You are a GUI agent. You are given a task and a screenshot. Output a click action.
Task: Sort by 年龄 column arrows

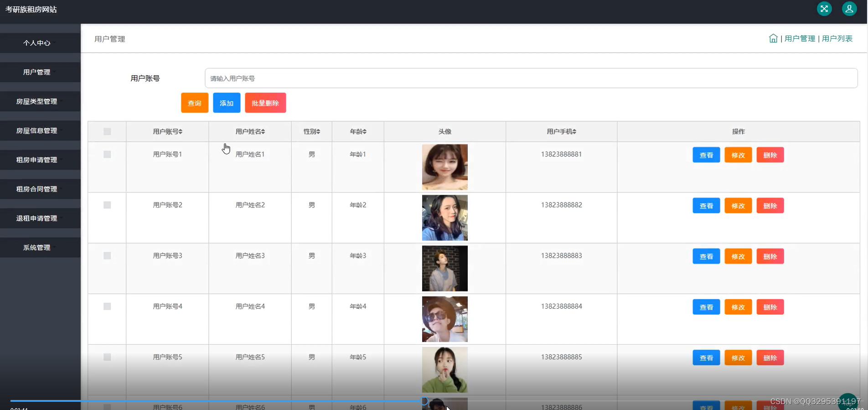364,132
